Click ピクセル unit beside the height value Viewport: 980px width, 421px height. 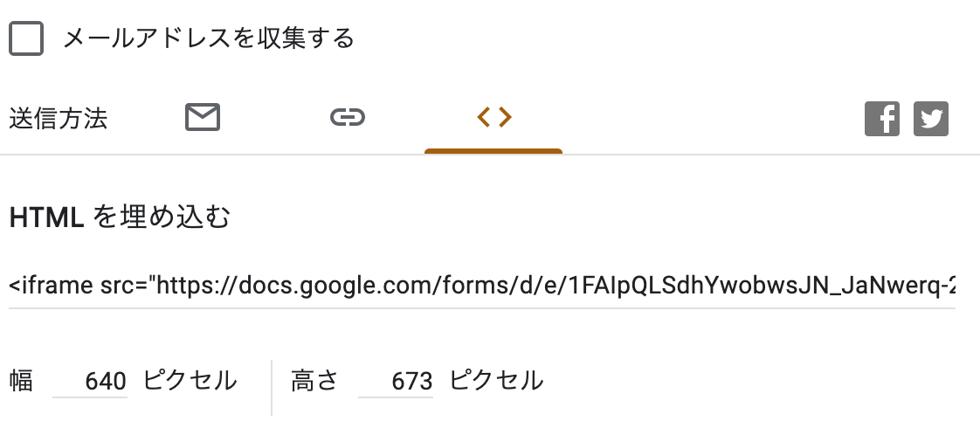496,381
